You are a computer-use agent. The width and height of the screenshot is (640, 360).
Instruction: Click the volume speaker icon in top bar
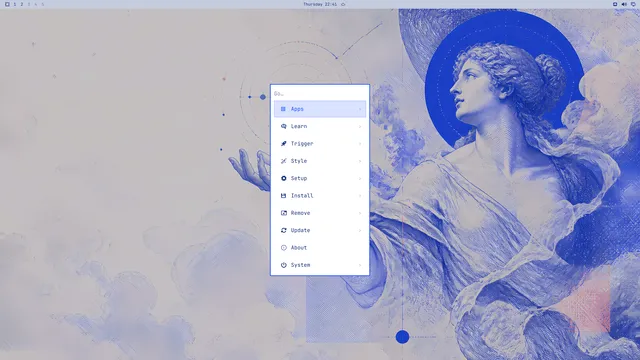pos(624,4)
